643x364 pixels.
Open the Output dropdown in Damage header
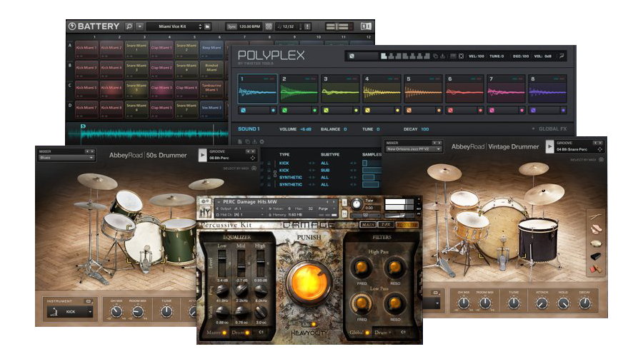[x=240, y=208]
